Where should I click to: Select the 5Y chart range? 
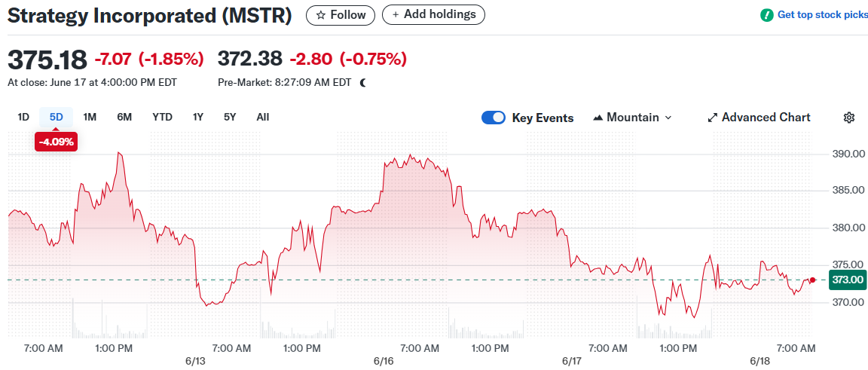tap(230, 118)
